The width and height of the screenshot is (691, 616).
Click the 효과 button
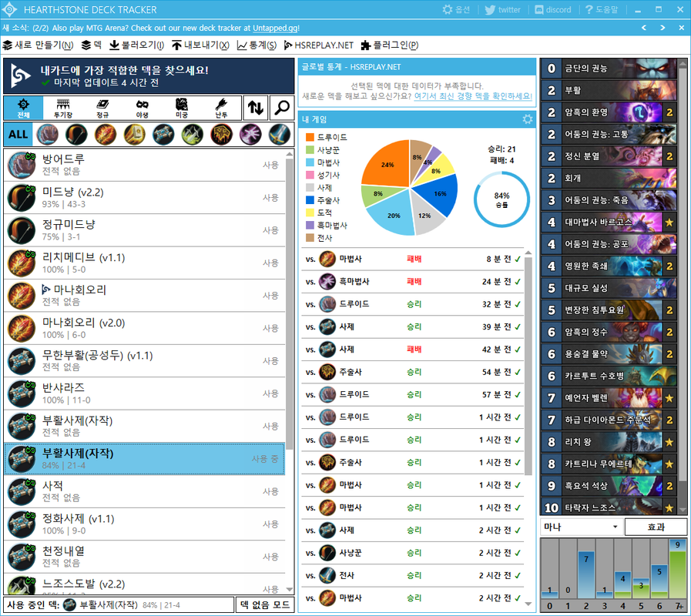tap(656, 527)
